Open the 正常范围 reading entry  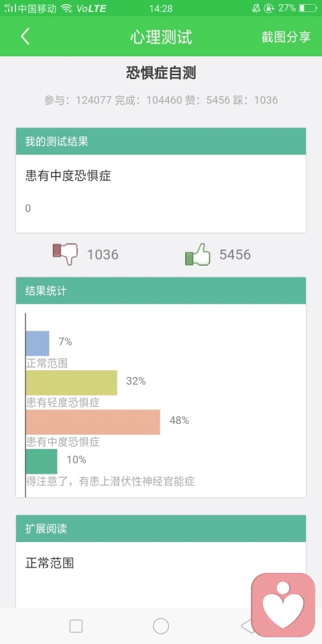tap(50, 563)
